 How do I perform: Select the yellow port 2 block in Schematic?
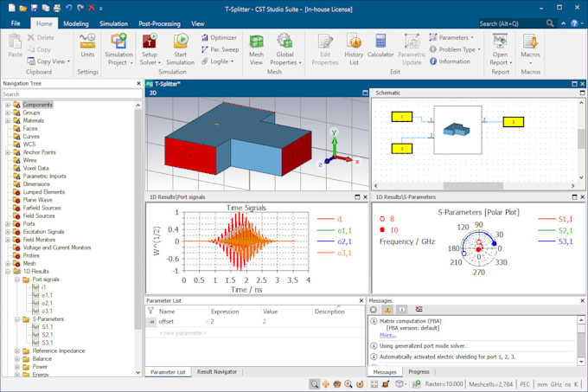pyautogui.click(x=514, y=122)
